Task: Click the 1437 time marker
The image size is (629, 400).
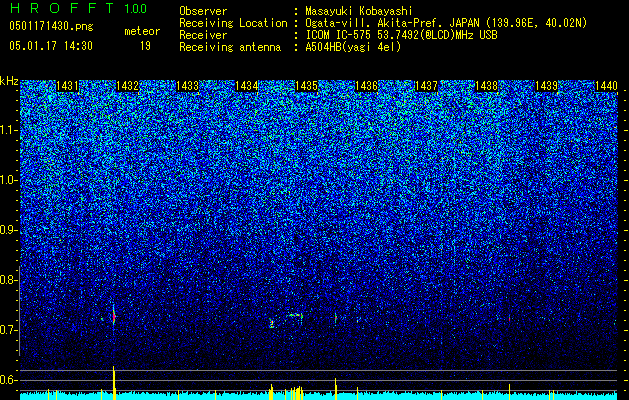Action: [x=426, y=86]
